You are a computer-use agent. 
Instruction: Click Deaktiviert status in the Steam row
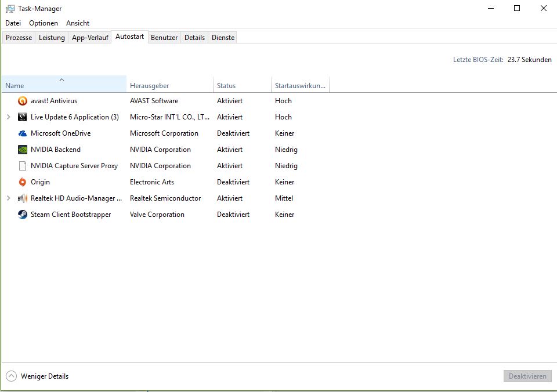point(233,215)
